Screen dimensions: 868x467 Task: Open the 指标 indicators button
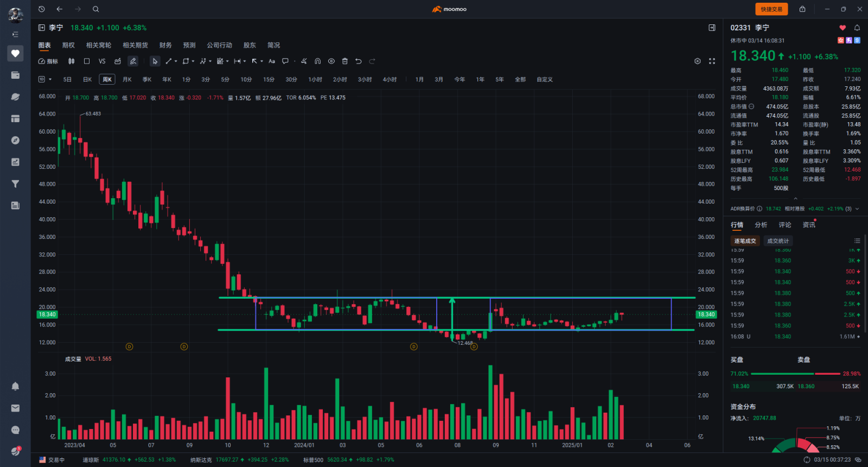(48, 61)
